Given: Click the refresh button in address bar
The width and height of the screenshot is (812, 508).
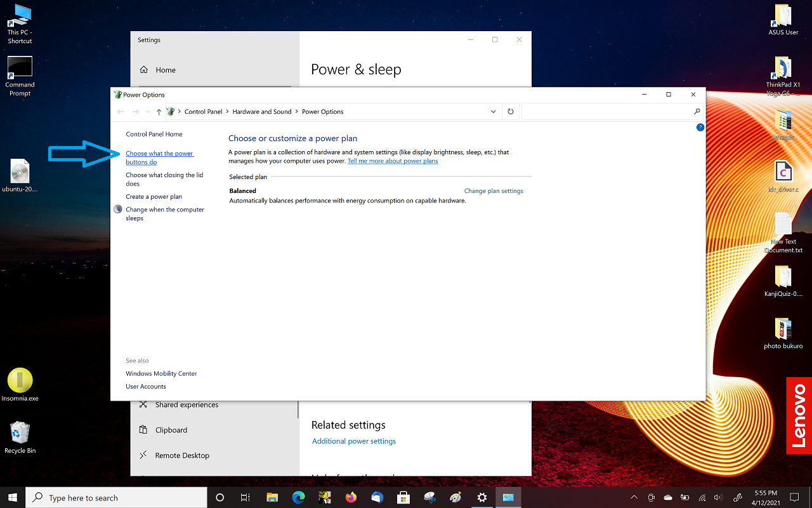Looking at the screenshot, I should tap(510, 112).
